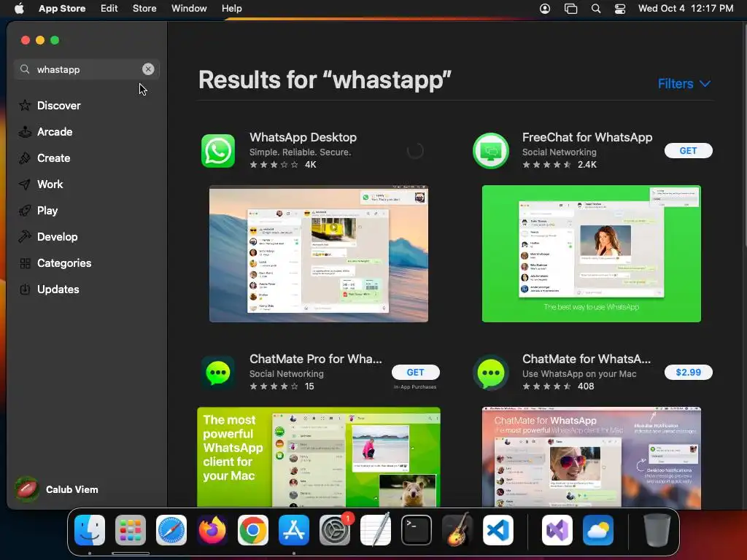Image resolution: width=747 pixels, height=560 pixels.
Task: Open the Help menu
Action: click(x=231, y=9)
